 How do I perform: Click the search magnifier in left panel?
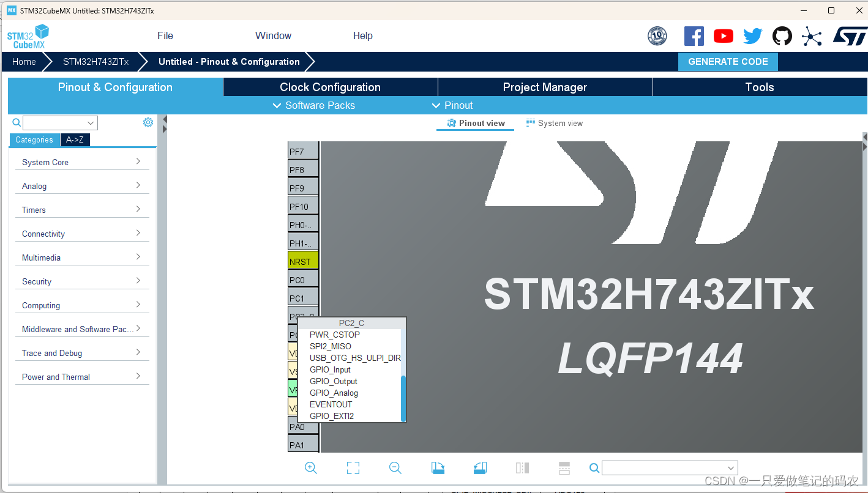coord(17,123)
